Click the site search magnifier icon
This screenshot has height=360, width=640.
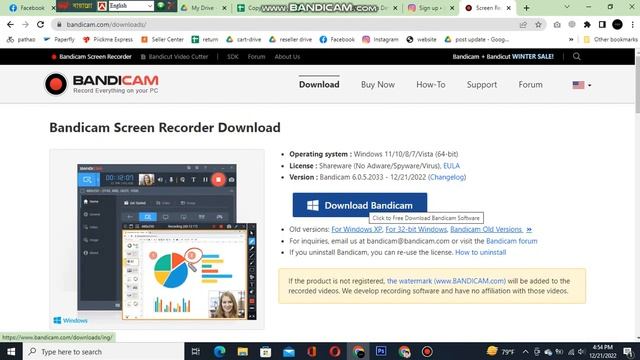point(576,56)
